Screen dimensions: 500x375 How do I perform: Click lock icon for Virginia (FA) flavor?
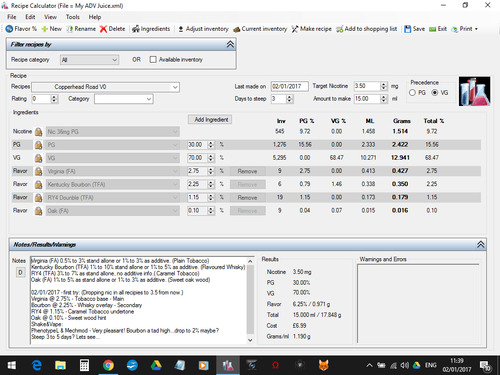pos(38,171)
